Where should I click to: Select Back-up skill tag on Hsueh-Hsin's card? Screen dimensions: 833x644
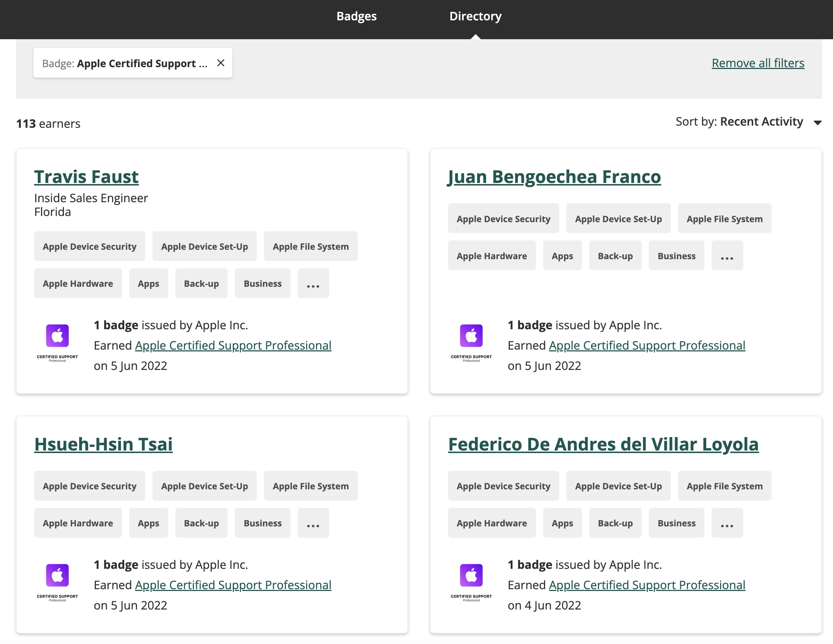click(x=201, y=523)
